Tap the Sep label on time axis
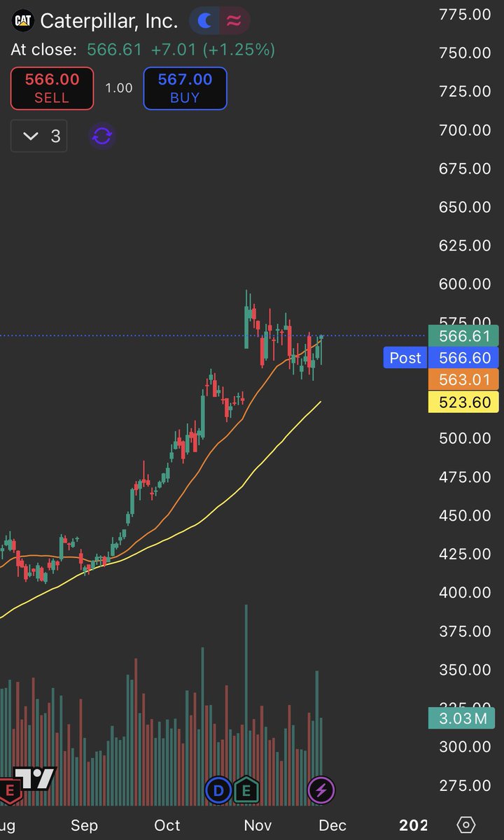Viewport: 504px width, 840px height. pos(84,825)
